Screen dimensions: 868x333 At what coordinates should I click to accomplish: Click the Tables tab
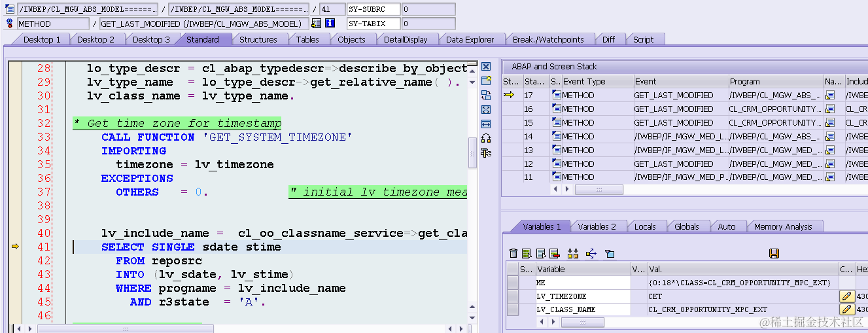coord(307,39)
